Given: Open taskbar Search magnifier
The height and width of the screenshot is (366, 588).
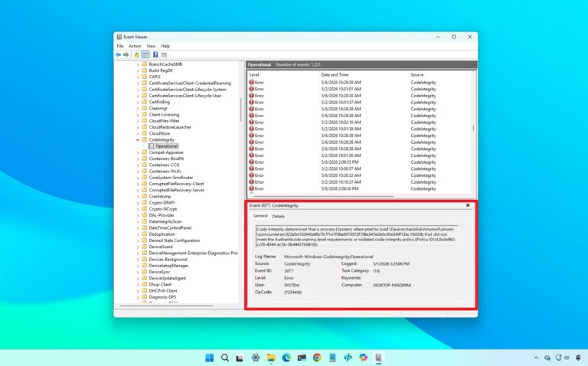Looking at the screenshot, I should tap(224, 358).
